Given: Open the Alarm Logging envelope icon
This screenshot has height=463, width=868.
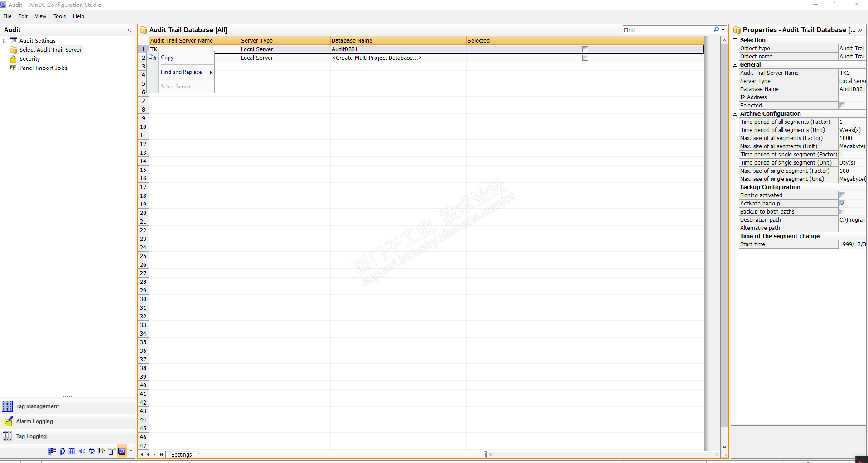Looking at the screenshot, I should point(7,421).
